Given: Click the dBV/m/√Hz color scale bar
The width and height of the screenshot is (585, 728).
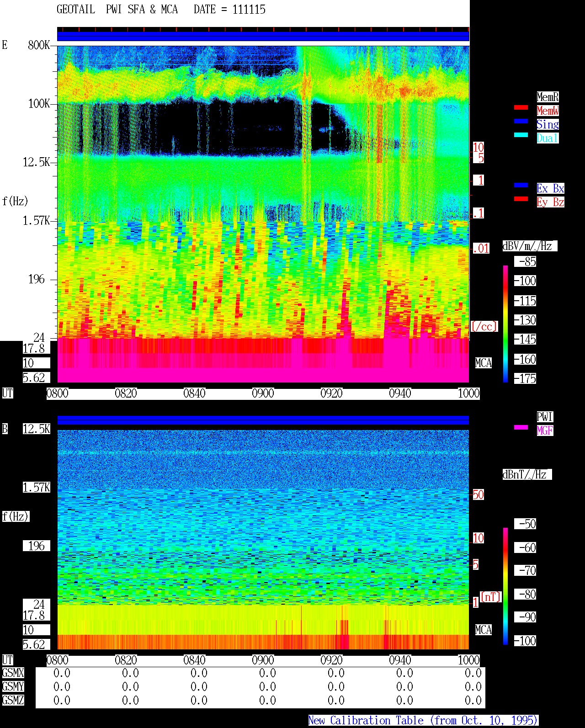Looking at the screenshot, I should click(x=505, y=324).
